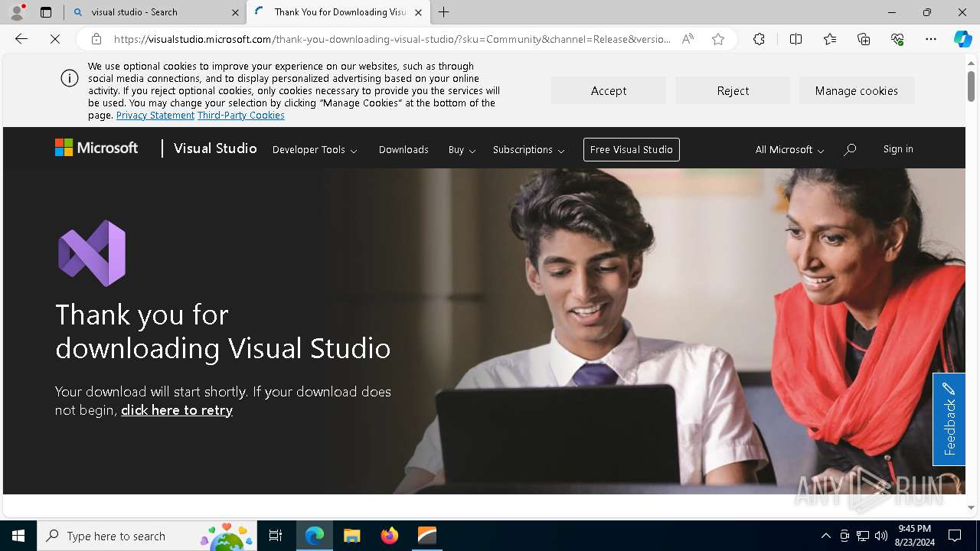Open the Third-Party Cookies link
The width and height of the screenshot is (980, 551).
pos(241,116)
